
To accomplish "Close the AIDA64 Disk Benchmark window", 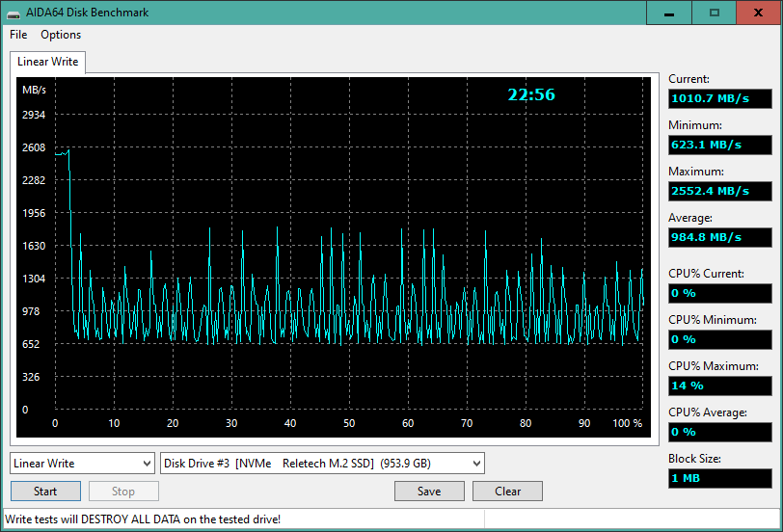I will coord(759,13).
